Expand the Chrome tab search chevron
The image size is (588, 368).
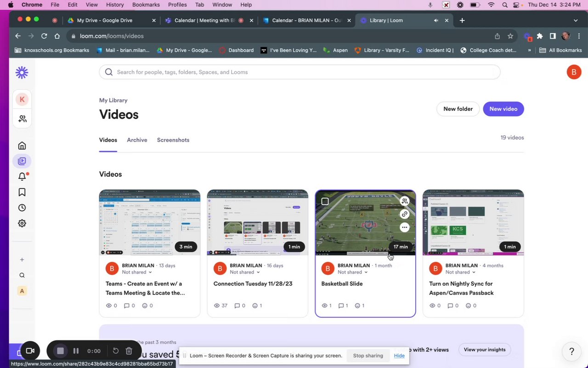(x=576, y=20)
